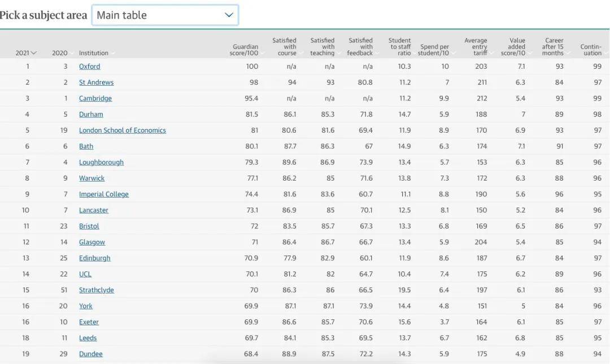Image resolution: width=610 pixels, height=364 pixels.
Task: Open the Imperial College link
Action: click(x=103, y=194)
